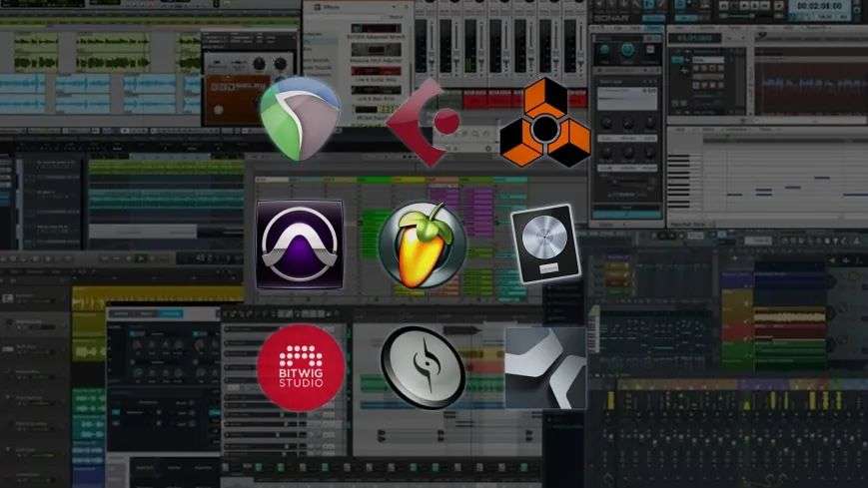Screen dimensions: 868x488
Task: Click the Reaper logo icon
Action: coord(300,119)
